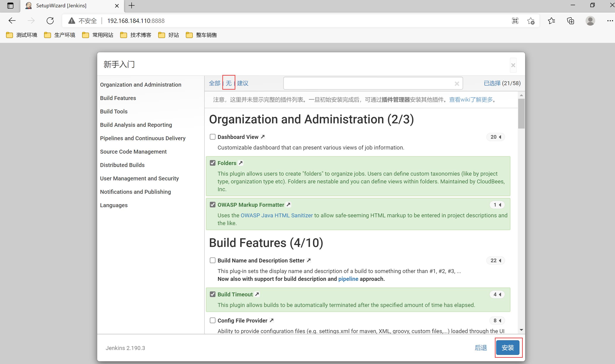
Task: Expand Config File Provider dependencies badge 8
Action: [x=497, y=321]
